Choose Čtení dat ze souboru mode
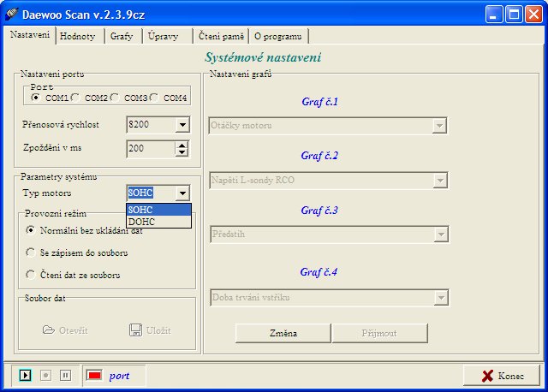548x392 pixels. point(31,275)
